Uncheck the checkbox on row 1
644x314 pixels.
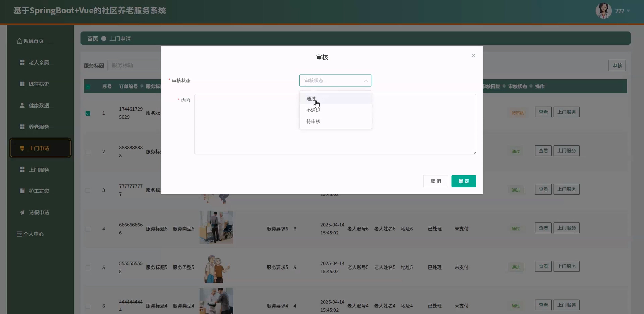coord(88,113)
